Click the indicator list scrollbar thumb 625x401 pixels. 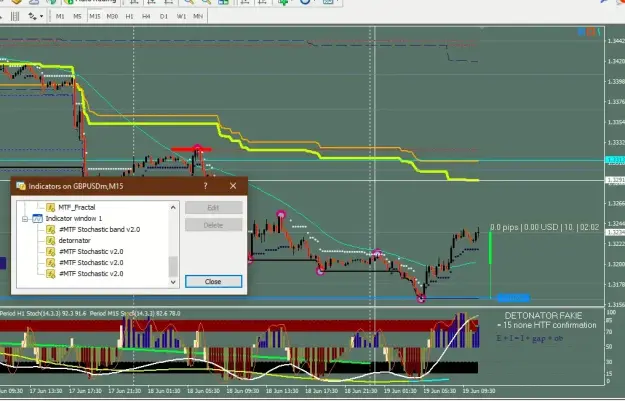point(173,267)
